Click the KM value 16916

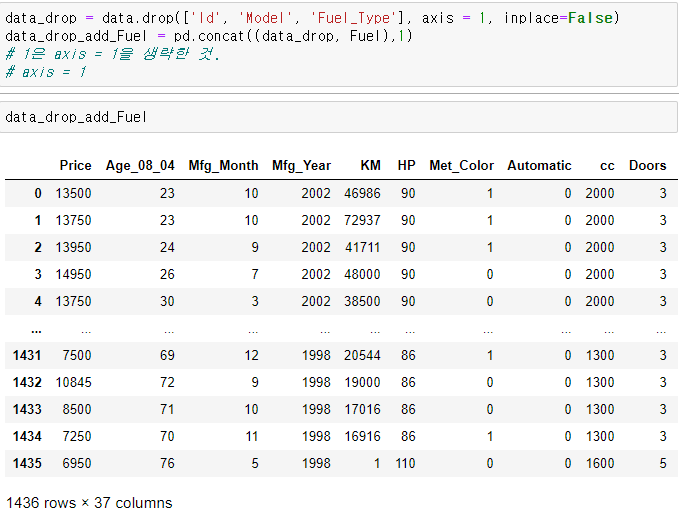coord(362,436)
